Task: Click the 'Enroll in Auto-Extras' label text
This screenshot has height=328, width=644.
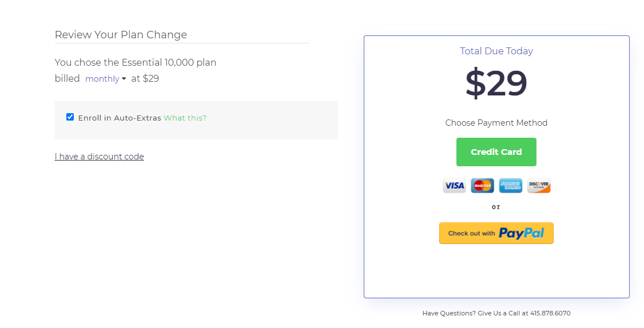Action: point(120,118)
